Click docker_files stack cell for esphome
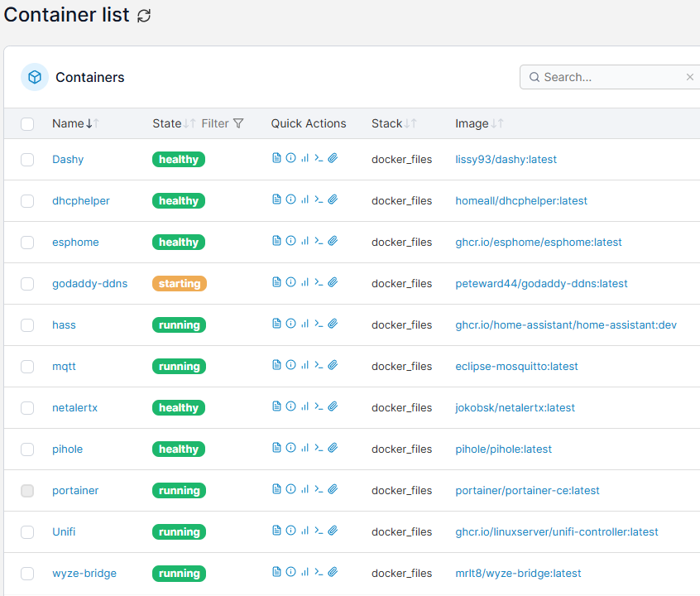 tap(402, 243)
